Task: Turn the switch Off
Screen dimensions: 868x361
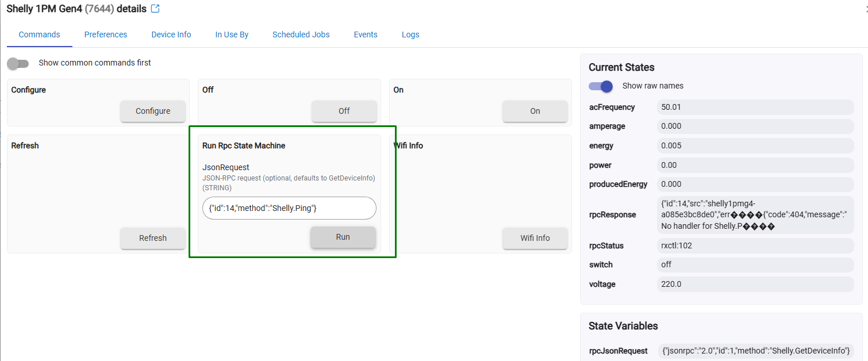Action: [344, 111]
